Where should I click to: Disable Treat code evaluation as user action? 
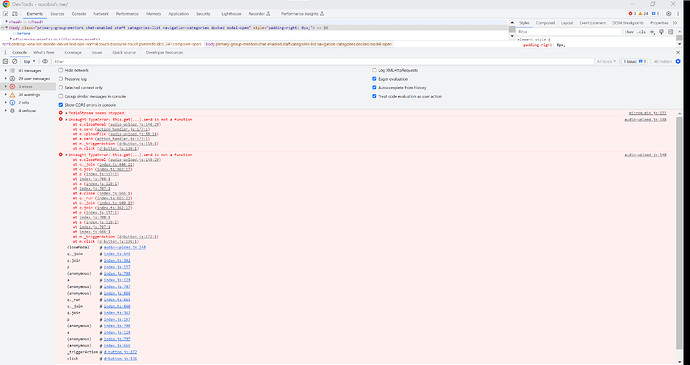pos(374,96)
